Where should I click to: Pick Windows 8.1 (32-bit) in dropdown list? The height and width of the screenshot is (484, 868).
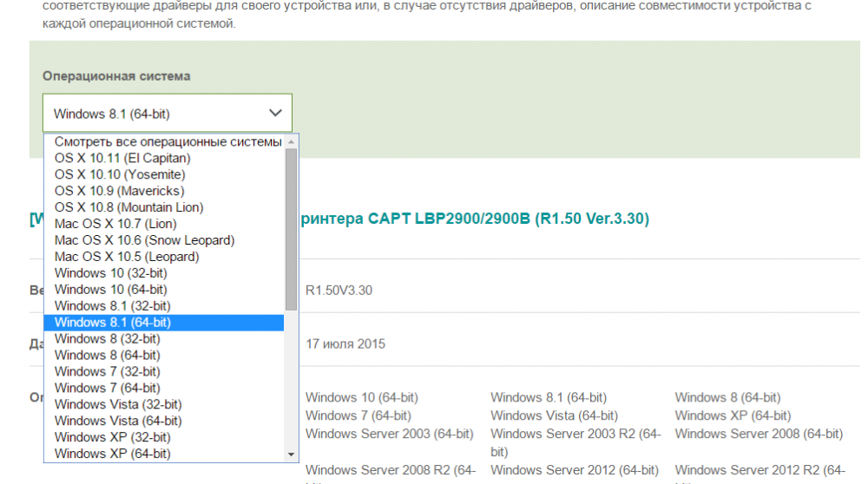[164, 306]
